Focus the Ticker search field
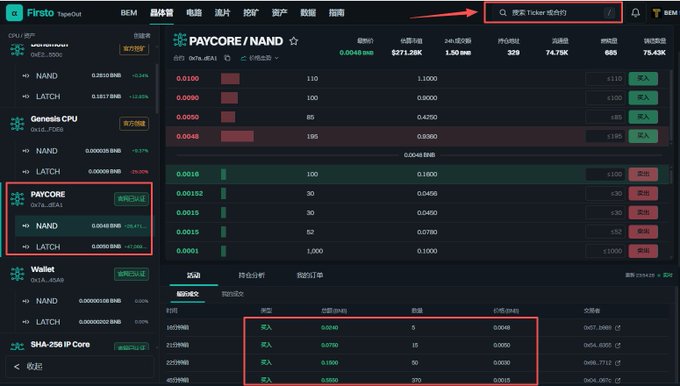The width and height of the screenshot is (680, 386). 553,13
